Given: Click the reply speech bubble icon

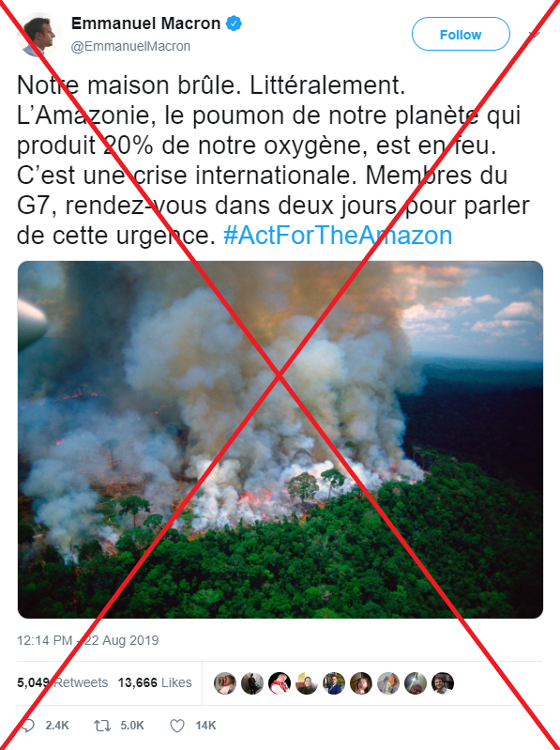Looking at the screenshot, I should (x=27, y=726).
